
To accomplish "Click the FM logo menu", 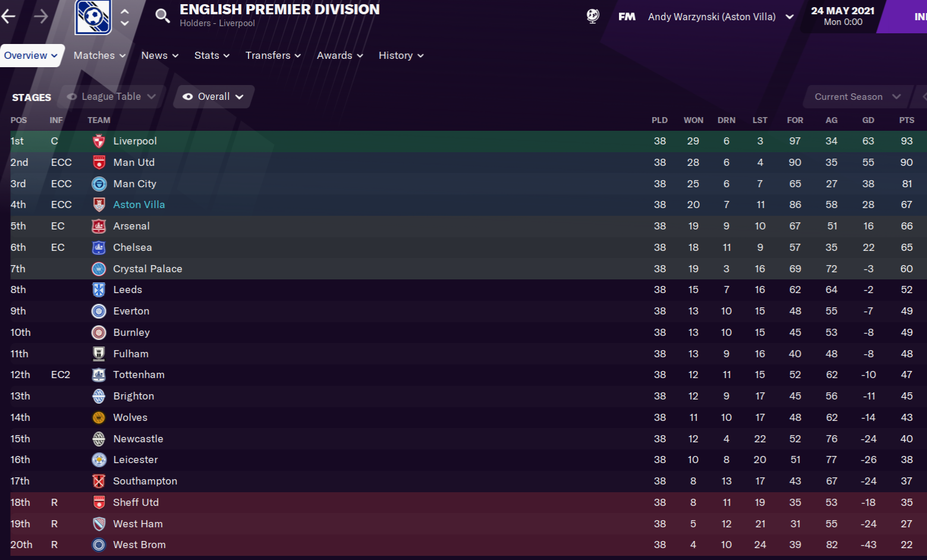I will [627, 17].
